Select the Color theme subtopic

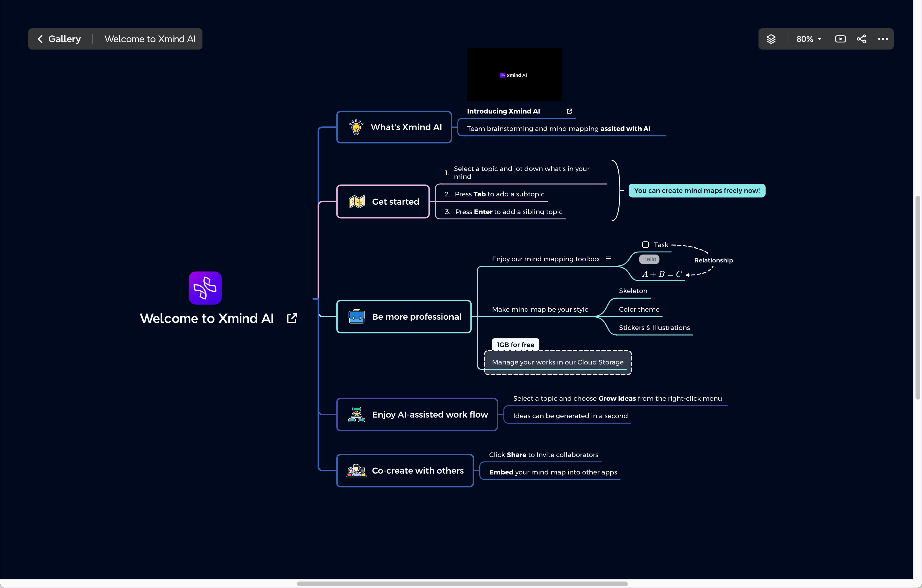(639, 310)
